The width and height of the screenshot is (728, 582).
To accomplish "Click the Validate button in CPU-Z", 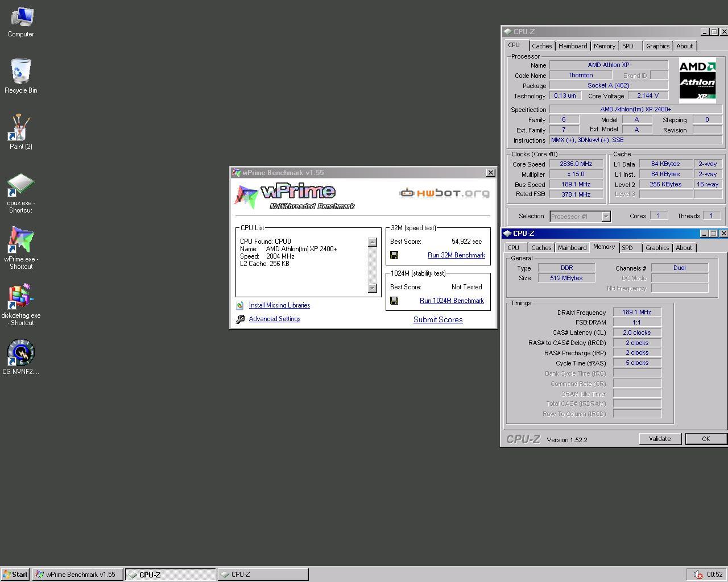I will (x=660, y=439).
